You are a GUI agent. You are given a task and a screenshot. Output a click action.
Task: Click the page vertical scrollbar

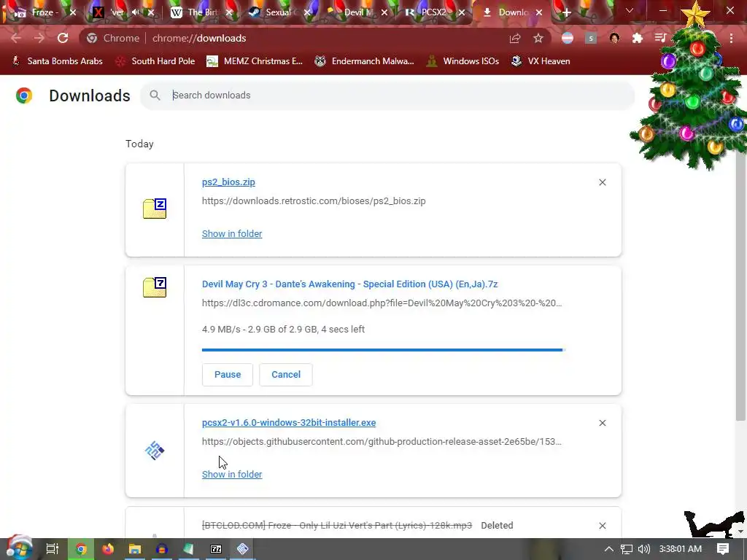click(x=740, y=286)
